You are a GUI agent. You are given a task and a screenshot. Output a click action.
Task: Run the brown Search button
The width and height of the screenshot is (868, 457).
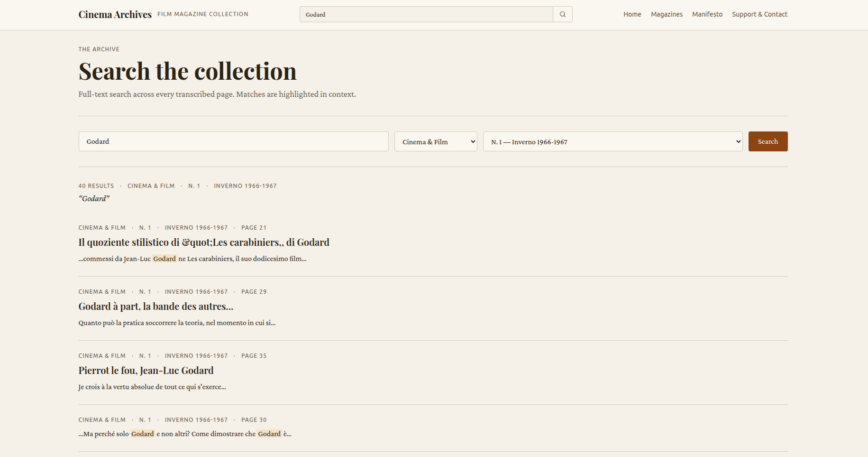click(768, 141)
